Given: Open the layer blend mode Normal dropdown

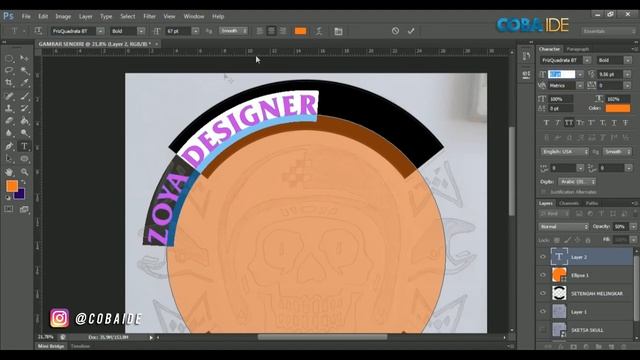Looking at the screenshot, I should pyautogui.click(x=564, y=227).
